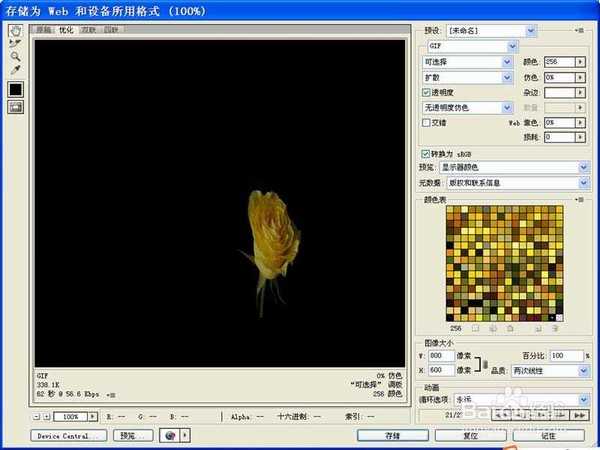Switch to the 优化 (Optimized) tab
Screen dimensions: 600x450
(x=66, y=30)
